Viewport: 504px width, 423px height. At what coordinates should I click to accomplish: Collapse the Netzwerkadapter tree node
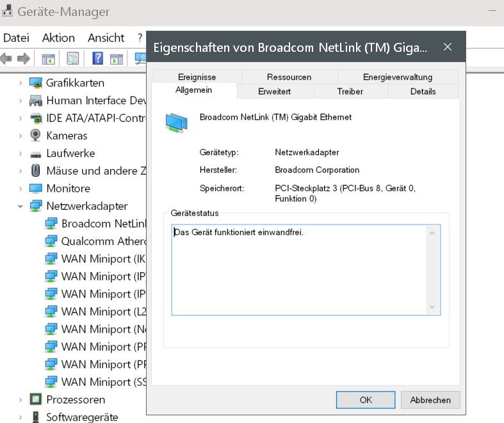coord(20,206)
